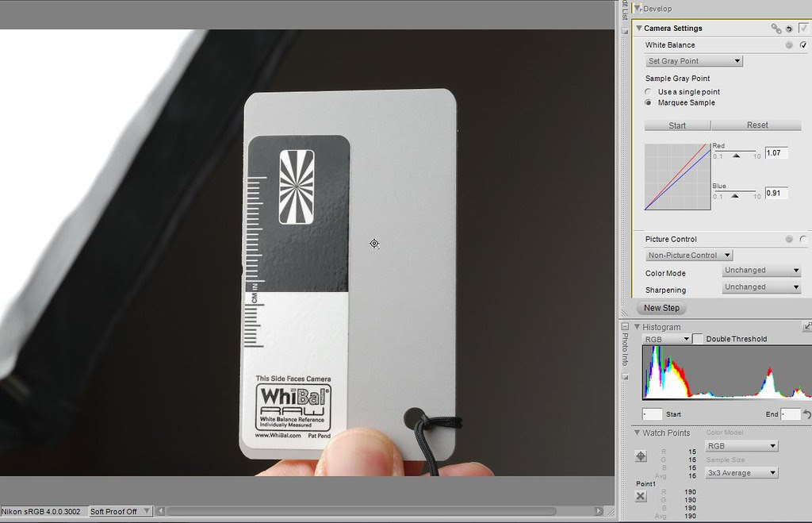The width and height of the screenshot is (812, 523).
Task: Enable the Double Threshold checkbox
Action: (698, 339)
